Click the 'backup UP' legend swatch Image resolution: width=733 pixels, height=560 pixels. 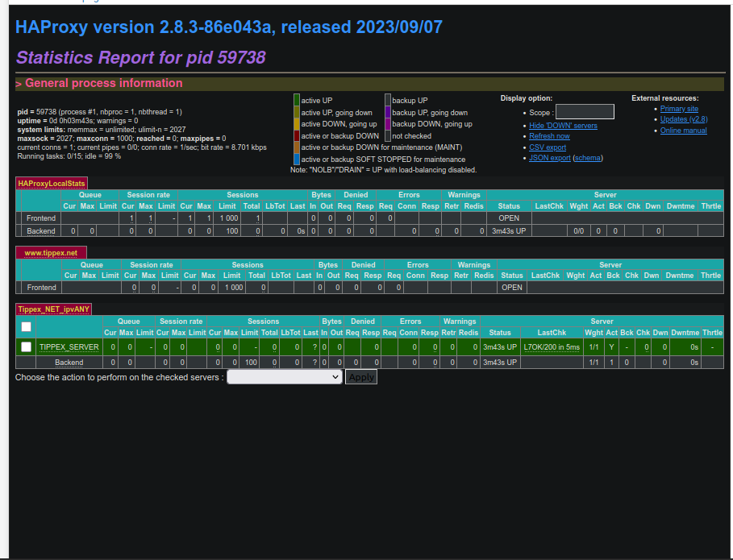click(x=388, y=100)
